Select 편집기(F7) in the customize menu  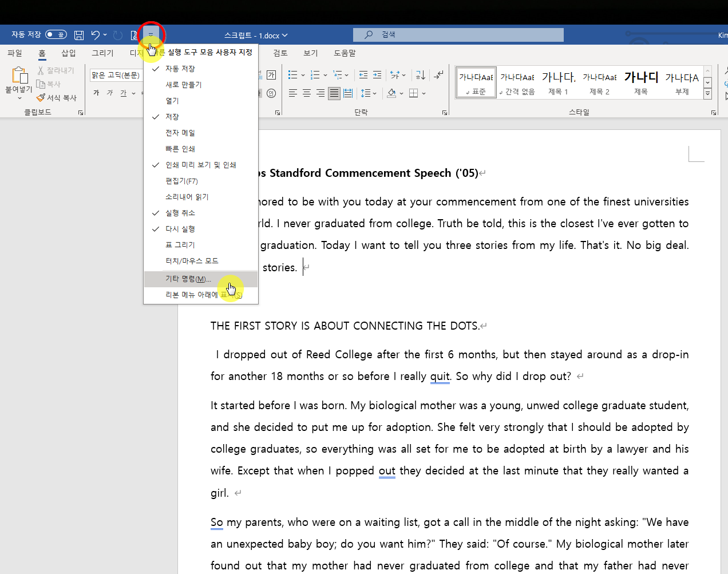tap(201, 181)
